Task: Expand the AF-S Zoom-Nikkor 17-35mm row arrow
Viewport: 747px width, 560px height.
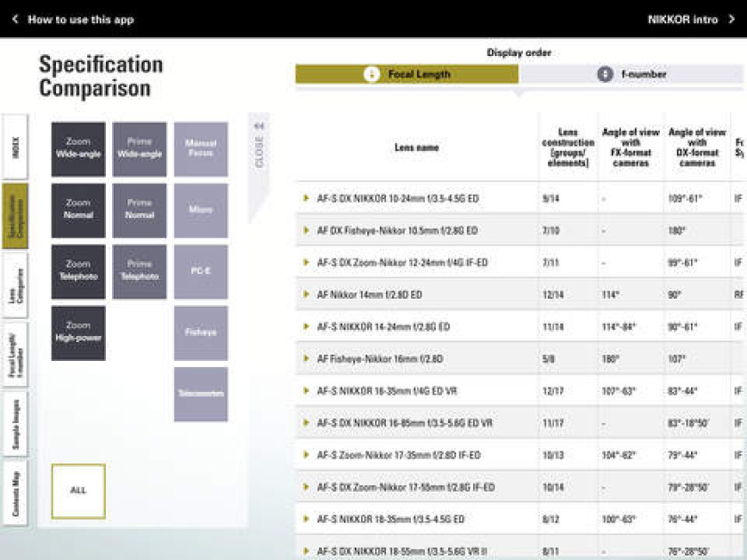Action: pos(306,455)
